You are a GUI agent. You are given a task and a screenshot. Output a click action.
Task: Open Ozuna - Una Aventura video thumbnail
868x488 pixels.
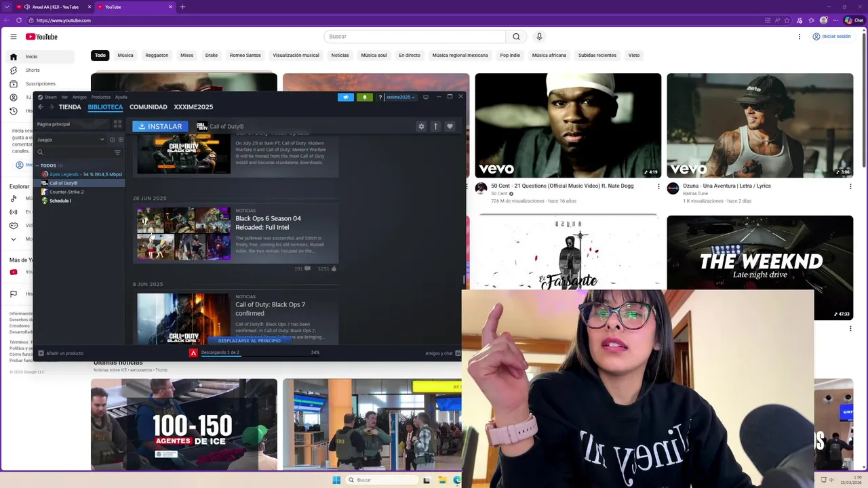(x=759, y=125)
